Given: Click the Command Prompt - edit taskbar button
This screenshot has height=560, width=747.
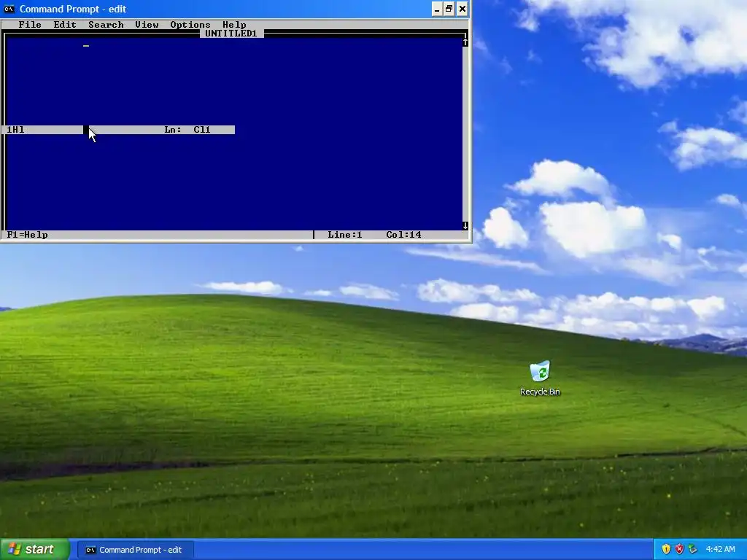Looking at the screenshot, I should coord(135,550).
